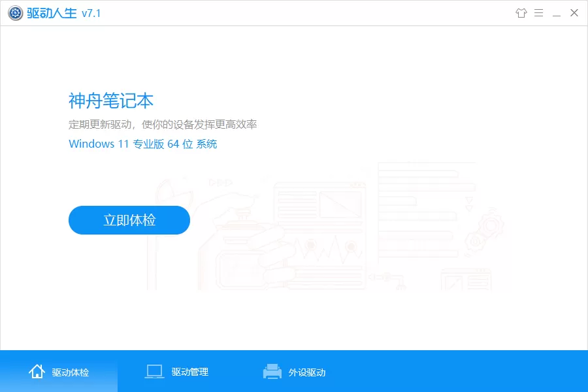Click the 神舟笔记本 device name heading
588x392 pixels.
(x=110, y=101)
